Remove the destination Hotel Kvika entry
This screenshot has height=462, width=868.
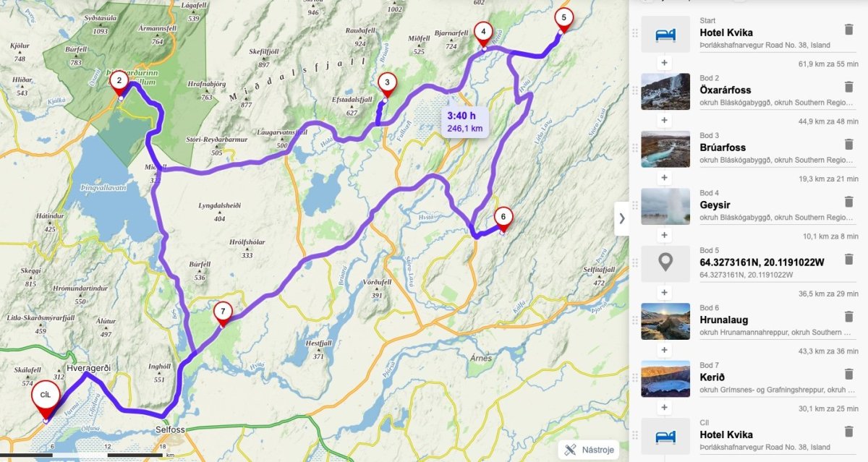849,432
